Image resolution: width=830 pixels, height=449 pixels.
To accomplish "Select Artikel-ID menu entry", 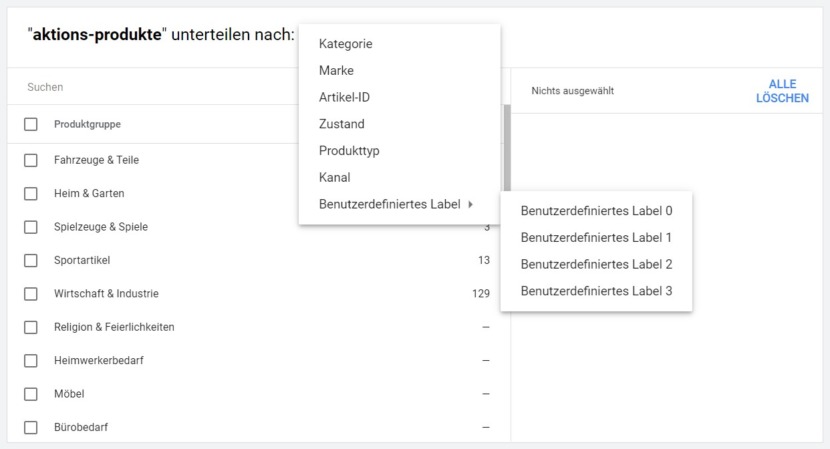I will 399,97.
